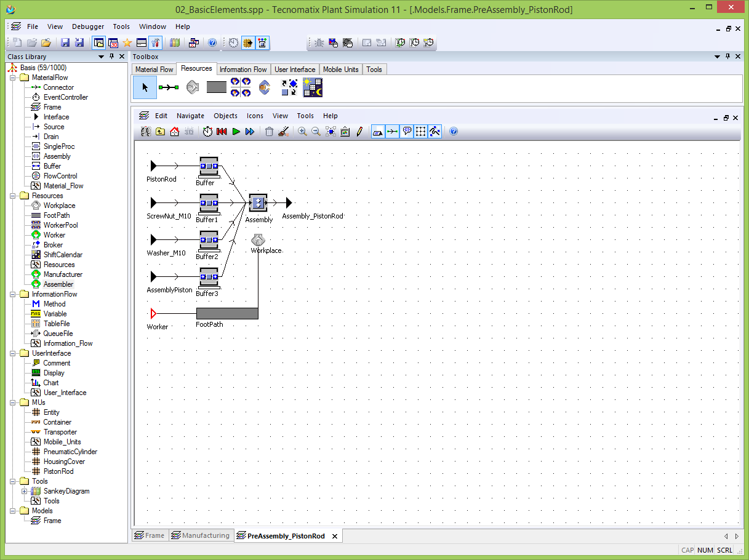Collapse the Tools folder in Class Library

point(13,481)
